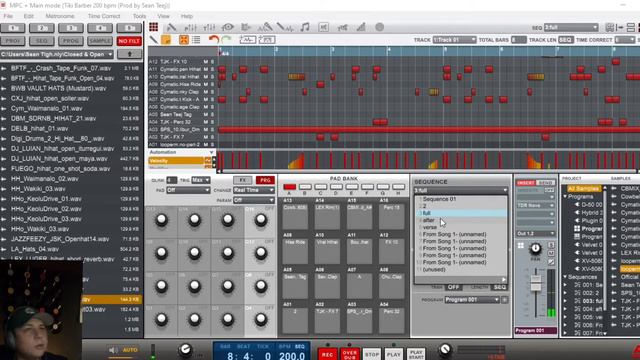The width and height of the screenshot is (640, 360).
Task: Click the plus button beside Program 001
Action: tap(504, 300)
